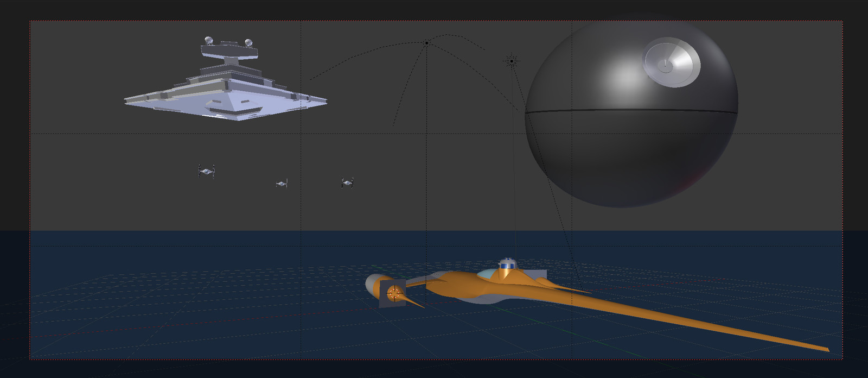Select the Death Star sphere body

631,114
